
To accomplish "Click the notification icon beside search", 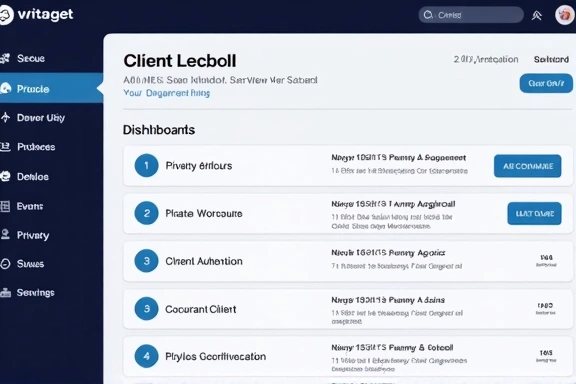I will click(537, 15).
